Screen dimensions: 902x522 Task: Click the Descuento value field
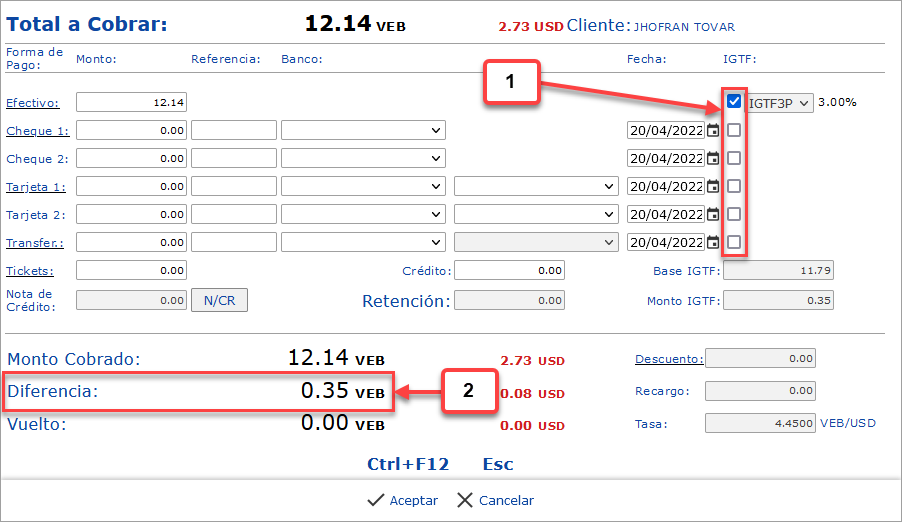point(760,358)
